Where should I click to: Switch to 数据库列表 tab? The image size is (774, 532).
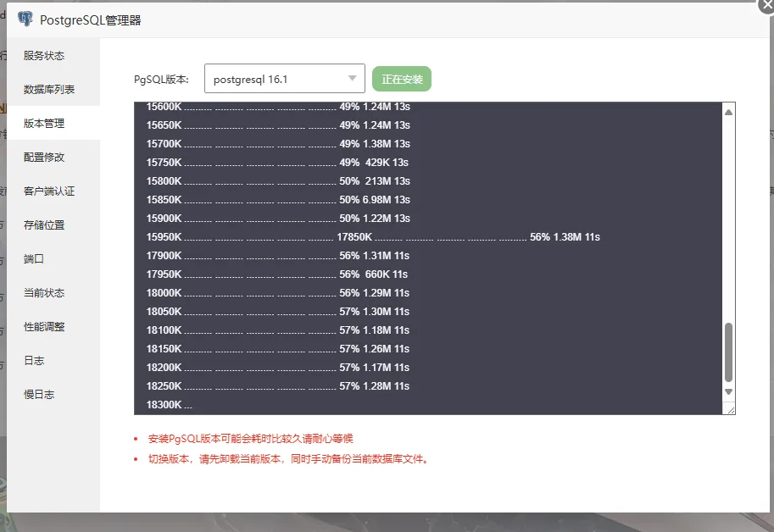click(53, 89)
